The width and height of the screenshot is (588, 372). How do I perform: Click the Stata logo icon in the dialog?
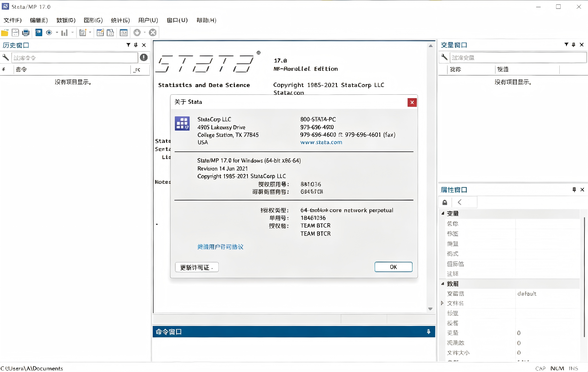click(x=182, y=123)
